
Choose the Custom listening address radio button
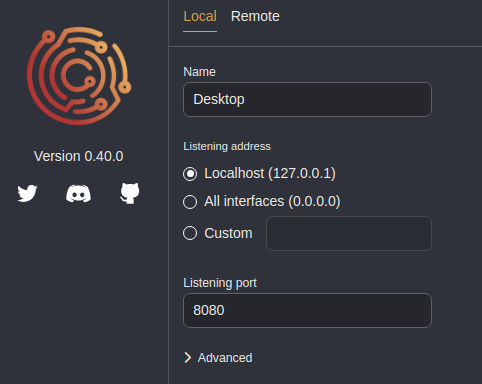(190, 233)
